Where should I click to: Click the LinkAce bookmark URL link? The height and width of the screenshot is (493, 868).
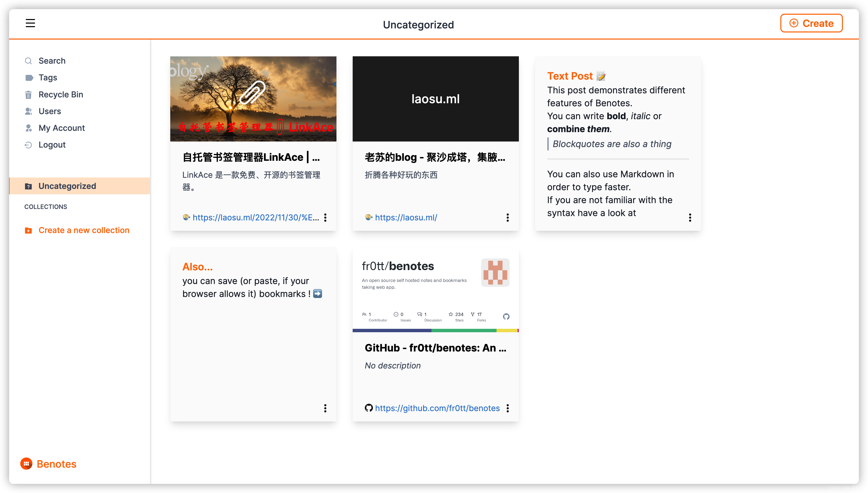pos(252,217)
